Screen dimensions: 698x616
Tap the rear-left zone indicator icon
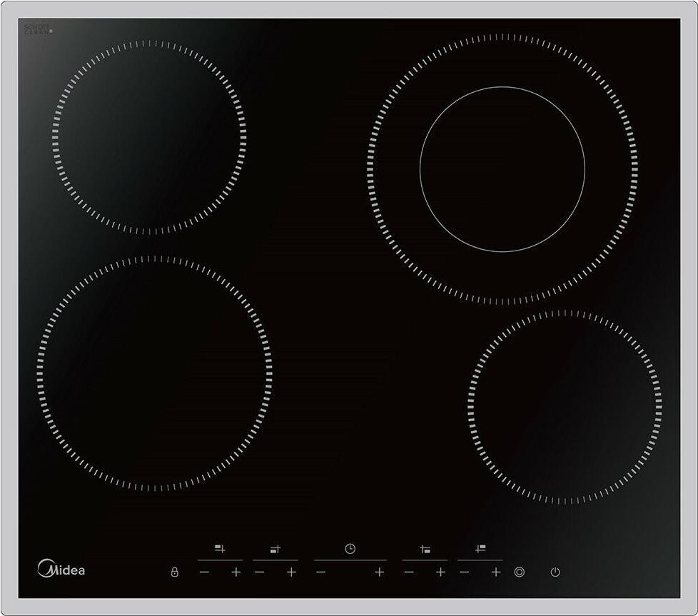coord(220,549)
